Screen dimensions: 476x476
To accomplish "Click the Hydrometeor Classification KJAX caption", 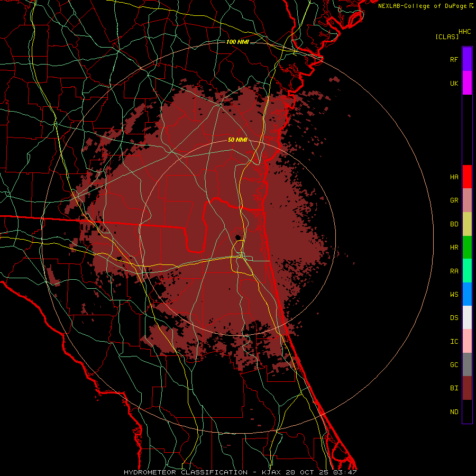I will pyautogui.click(x=240, y=472).
